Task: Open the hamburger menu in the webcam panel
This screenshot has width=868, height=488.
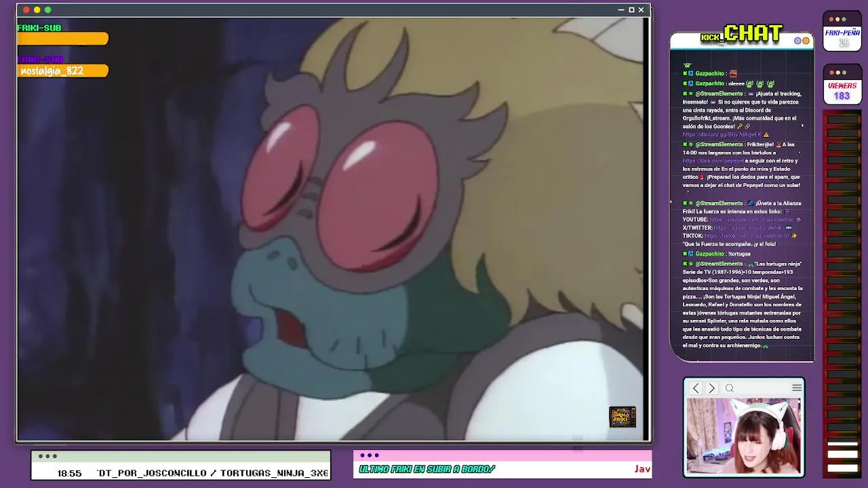Action: click(x=797, y=388)
